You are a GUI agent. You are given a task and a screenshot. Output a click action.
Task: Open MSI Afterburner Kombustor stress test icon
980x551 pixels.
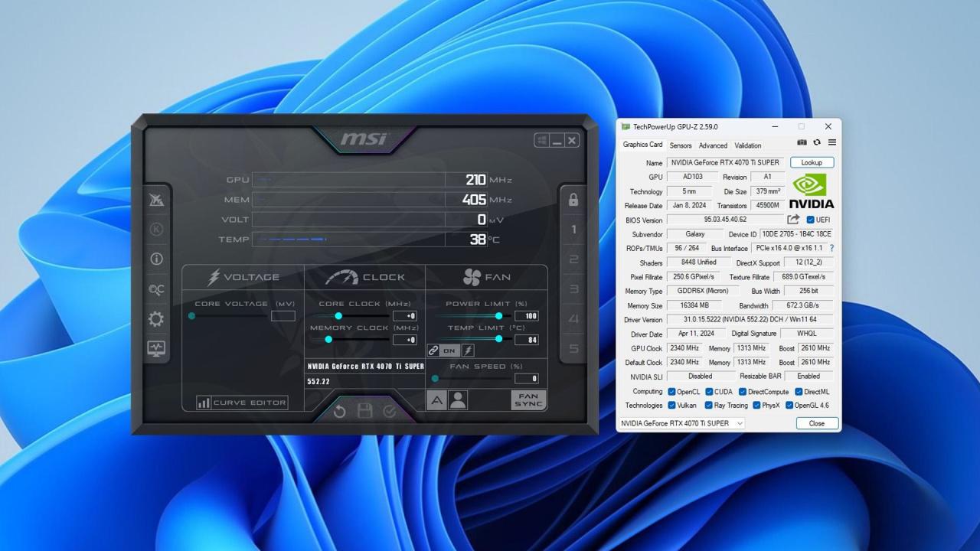tap(156, 229)
